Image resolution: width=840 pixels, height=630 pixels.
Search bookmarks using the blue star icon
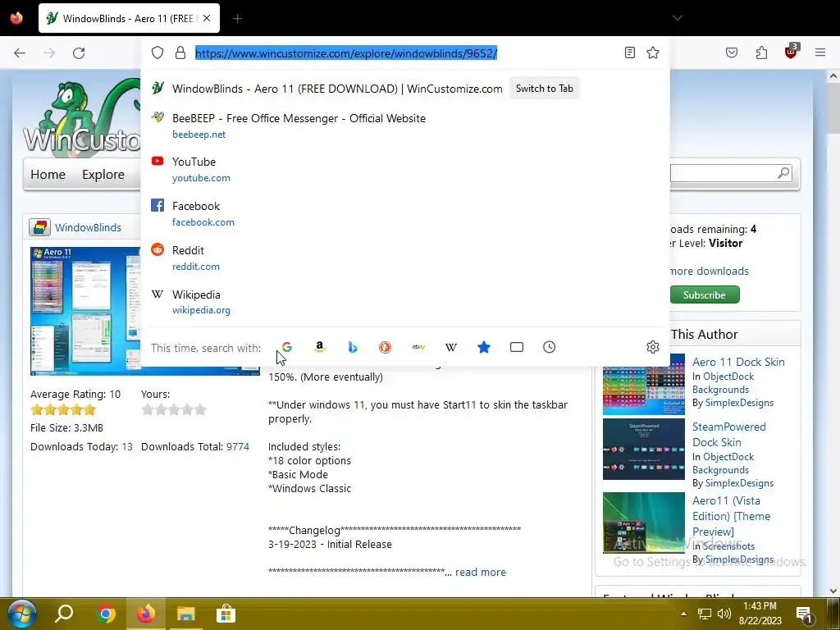click(x=484, y=347)
